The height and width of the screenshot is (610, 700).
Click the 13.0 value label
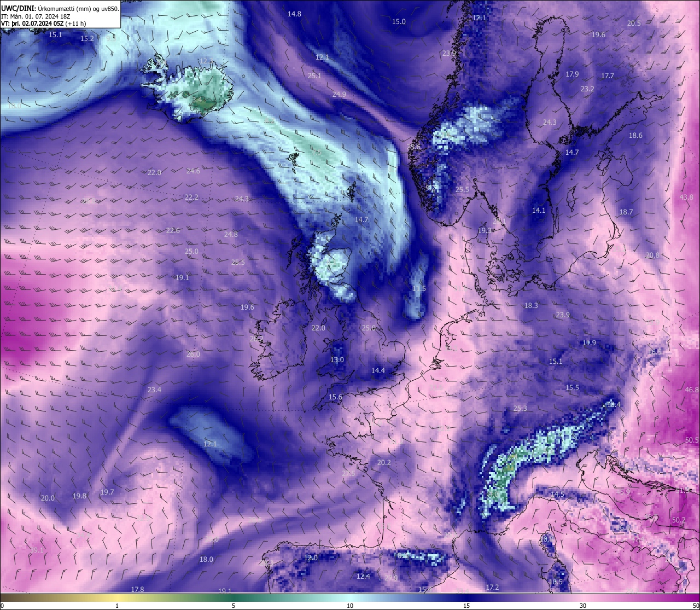click(x=337, y=360)
